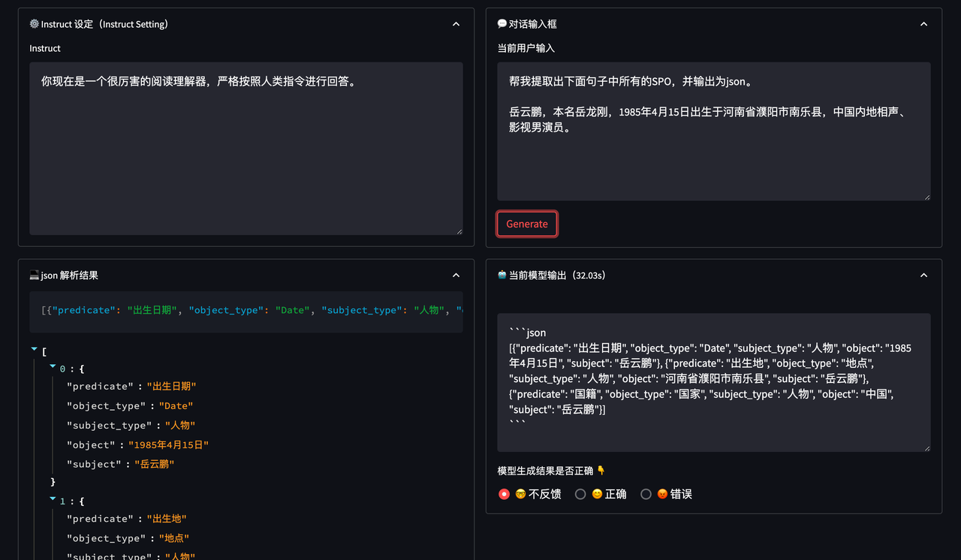Click the Instruct field label
961x560 pixels.
coord(45,48)
